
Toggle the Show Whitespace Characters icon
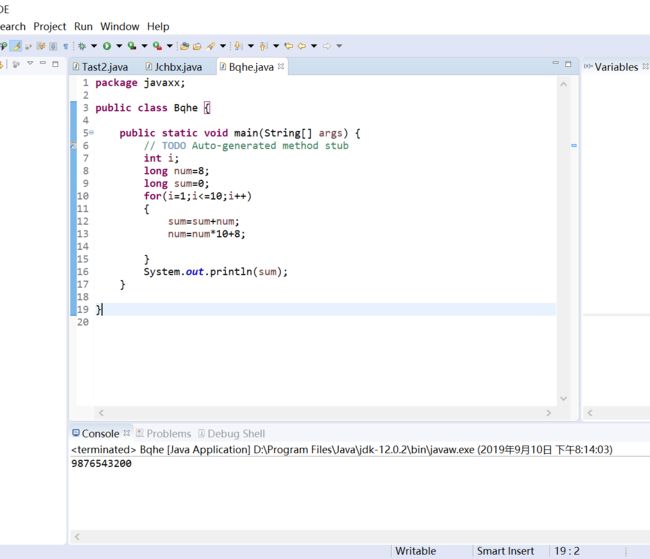65,46
